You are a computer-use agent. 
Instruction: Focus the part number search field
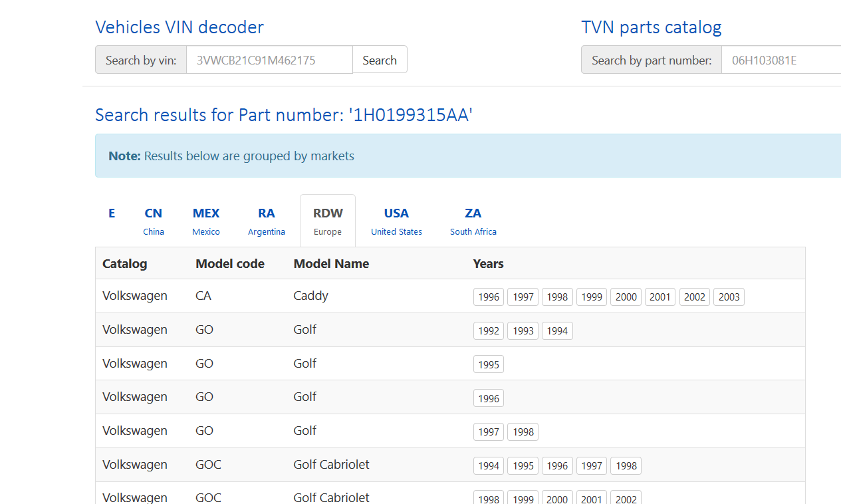781,60
